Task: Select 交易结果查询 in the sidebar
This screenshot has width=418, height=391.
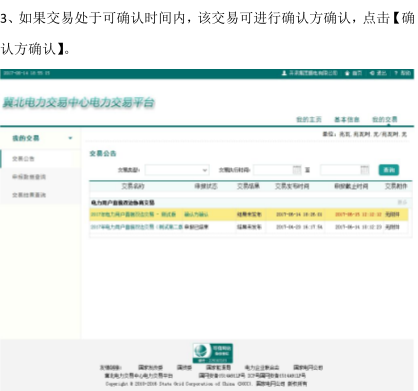Action: click(29, 195)
